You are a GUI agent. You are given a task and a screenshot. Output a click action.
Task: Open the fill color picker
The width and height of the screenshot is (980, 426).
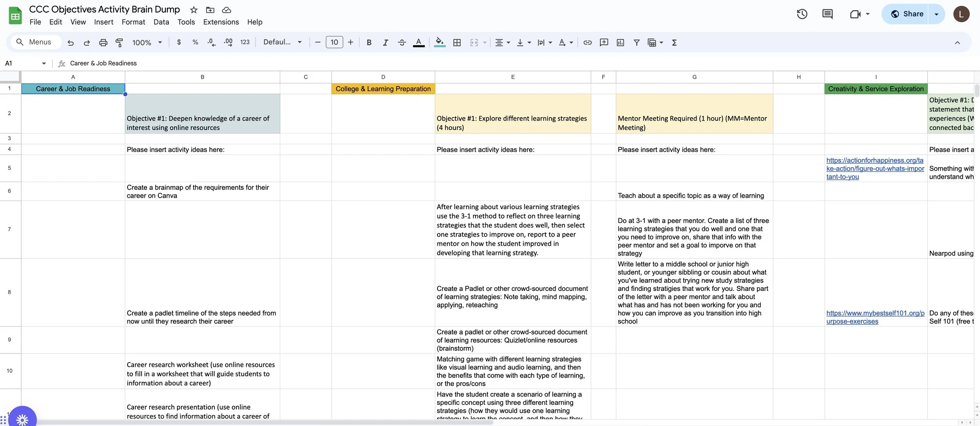439,42
